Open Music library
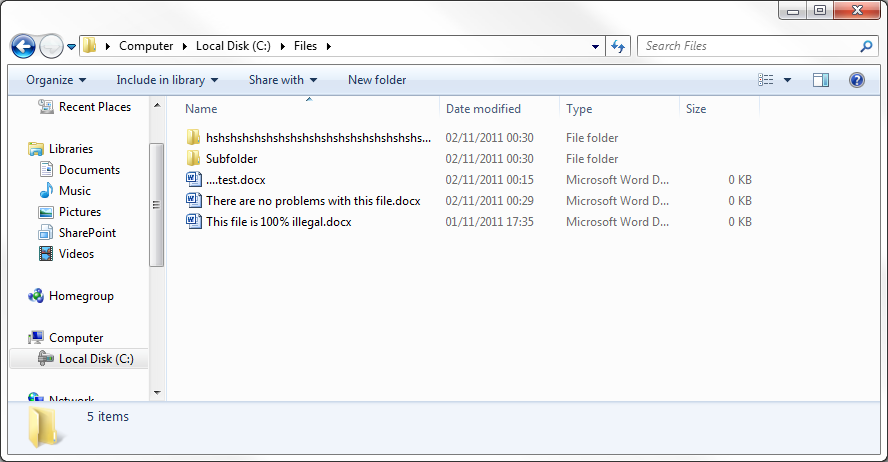The width and height of the screenshot is (888, 462). click(x=75, y=191)
